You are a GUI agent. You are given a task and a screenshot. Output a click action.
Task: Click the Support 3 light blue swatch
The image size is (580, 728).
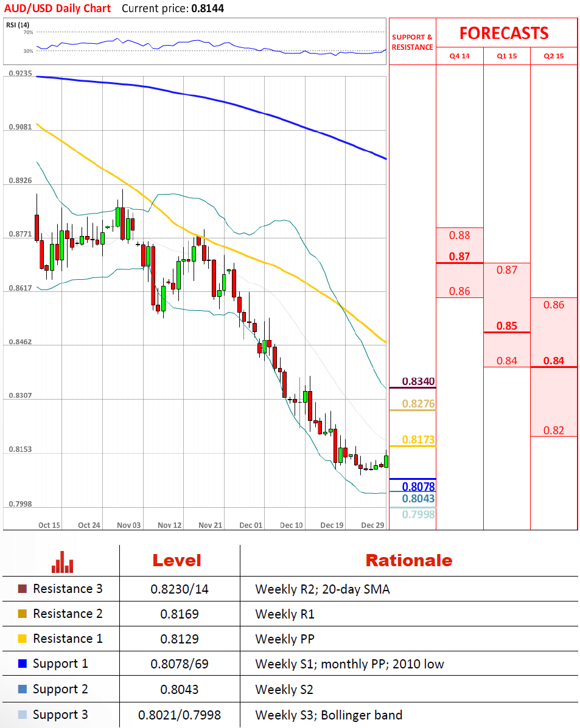[23, 715]
